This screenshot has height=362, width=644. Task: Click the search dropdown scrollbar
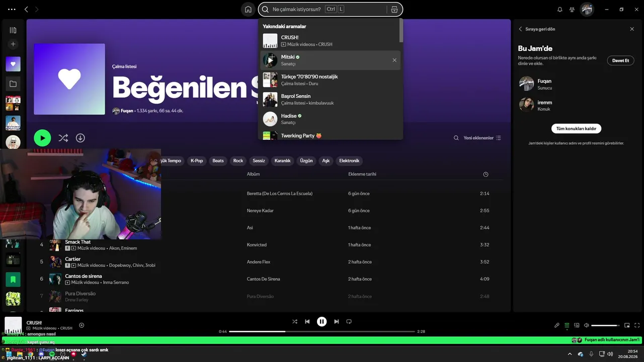pos(401,31)
